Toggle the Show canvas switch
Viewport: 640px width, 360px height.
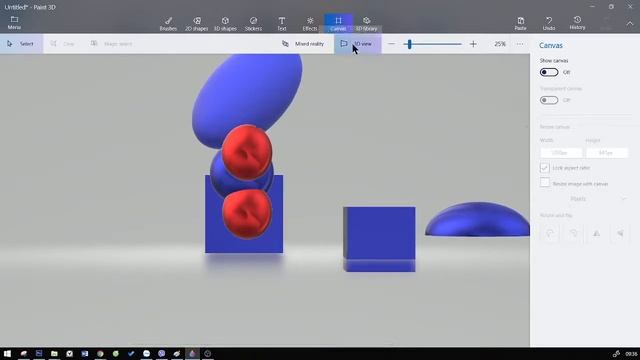pos(549,72)
